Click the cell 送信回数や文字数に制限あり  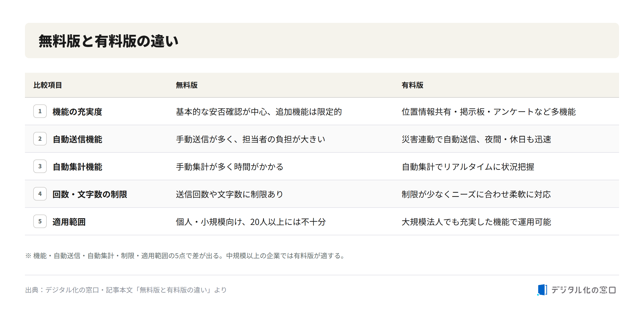point(230,194)
